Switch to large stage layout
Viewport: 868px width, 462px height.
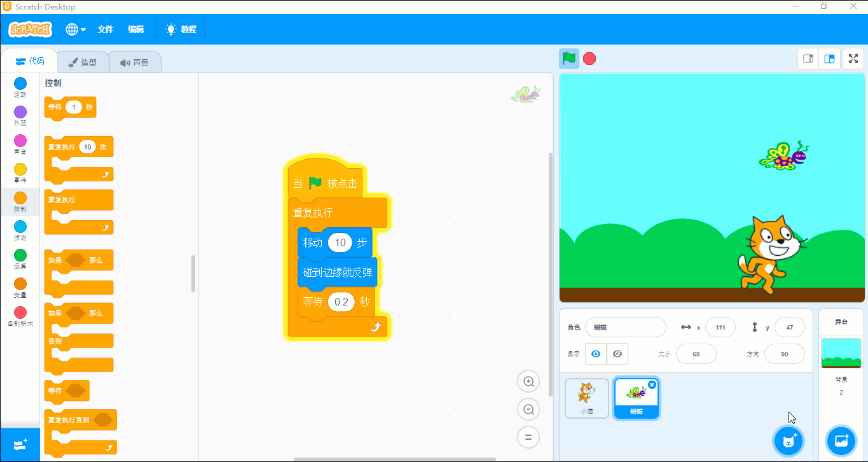830,59
